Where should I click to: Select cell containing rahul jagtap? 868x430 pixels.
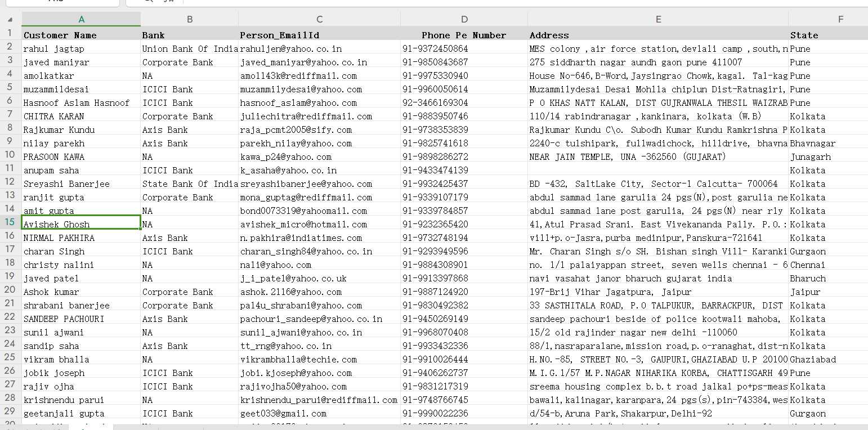81,49
